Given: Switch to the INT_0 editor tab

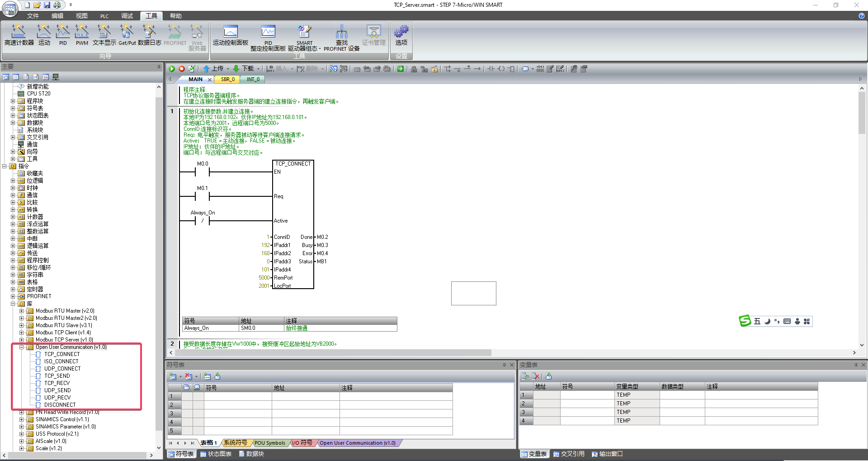Looking at the screenshot, I should tap(253, 79).
